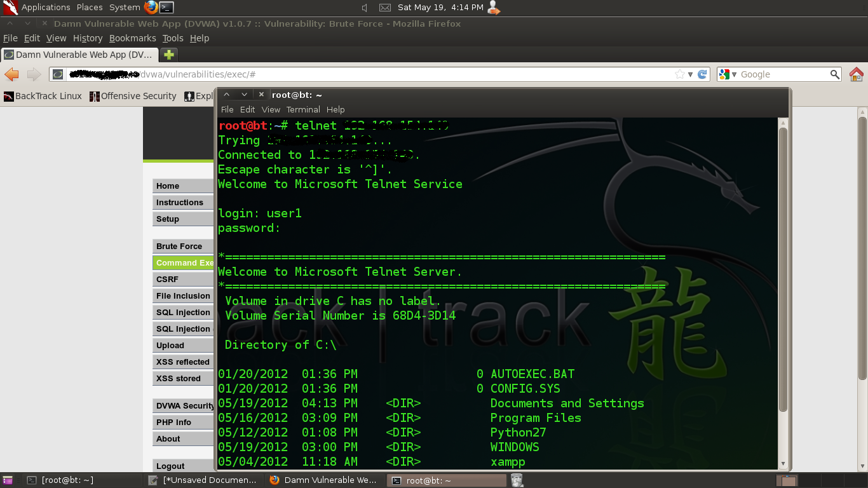The image size is (868, 488).
Task: Open the user status icon beside the clock
Action: 493,8
